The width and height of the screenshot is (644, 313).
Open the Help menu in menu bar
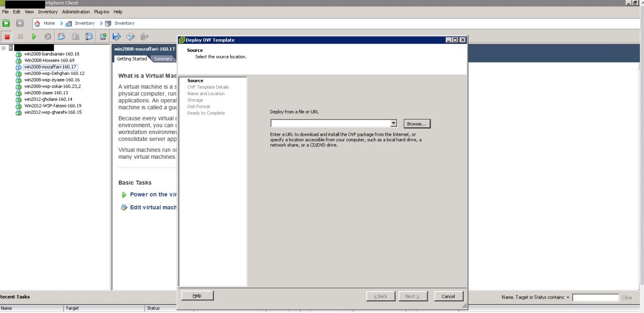coord(118,12)
